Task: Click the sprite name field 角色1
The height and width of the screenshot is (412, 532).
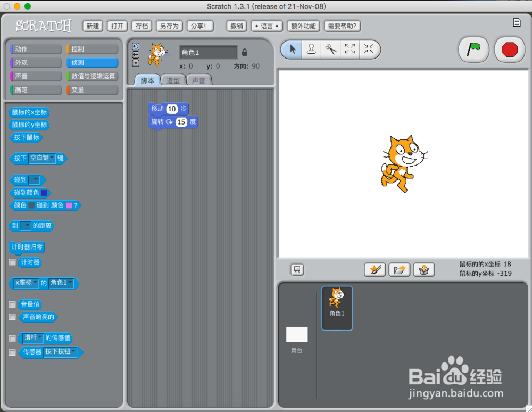Action: tap(209, 52)
